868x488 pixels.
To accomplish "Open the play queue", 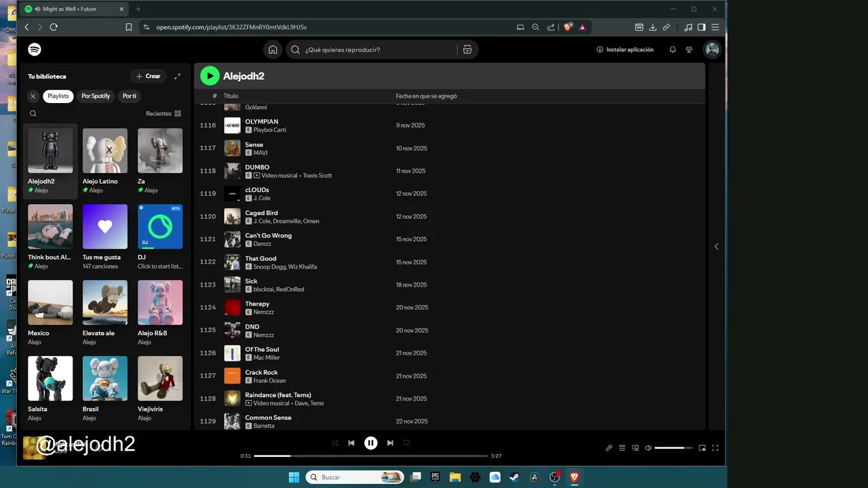I will [622, 448].
